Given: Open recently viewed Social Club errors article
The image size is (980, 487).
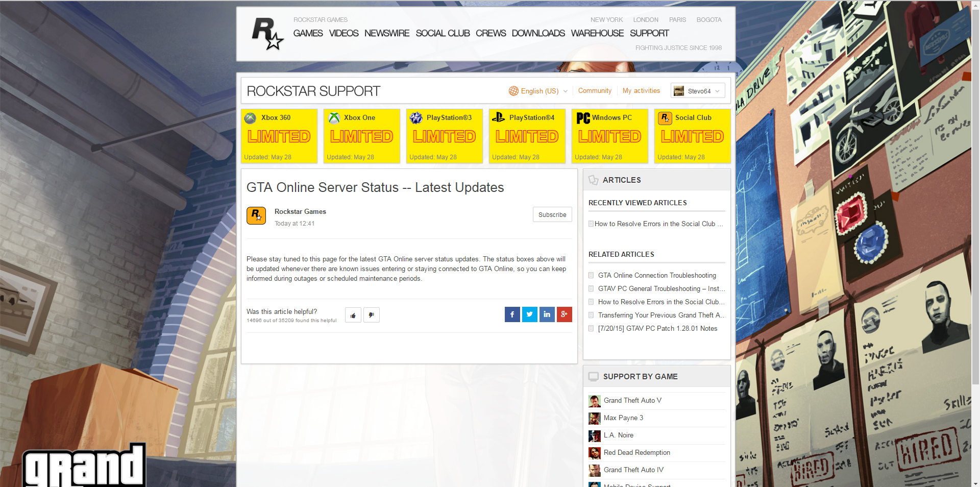Looking at the screenshot, I should 658,224.
